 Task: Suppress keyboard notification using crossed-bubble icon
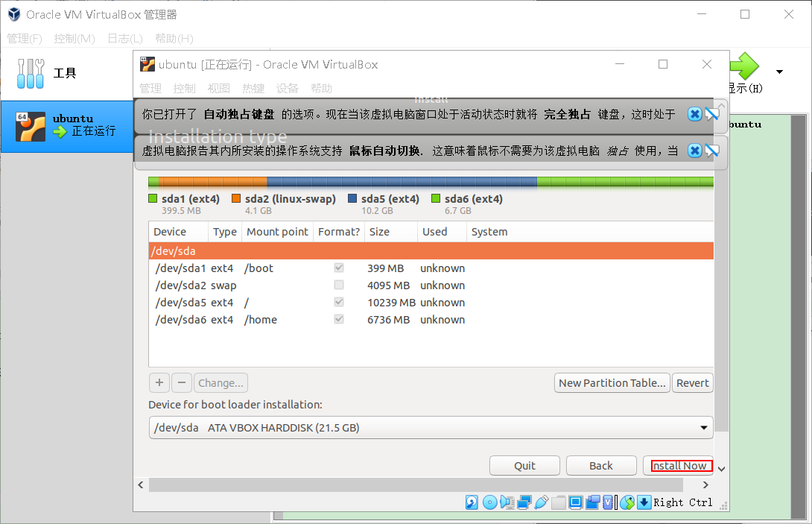pyautogui.click(x=712, y=114)
